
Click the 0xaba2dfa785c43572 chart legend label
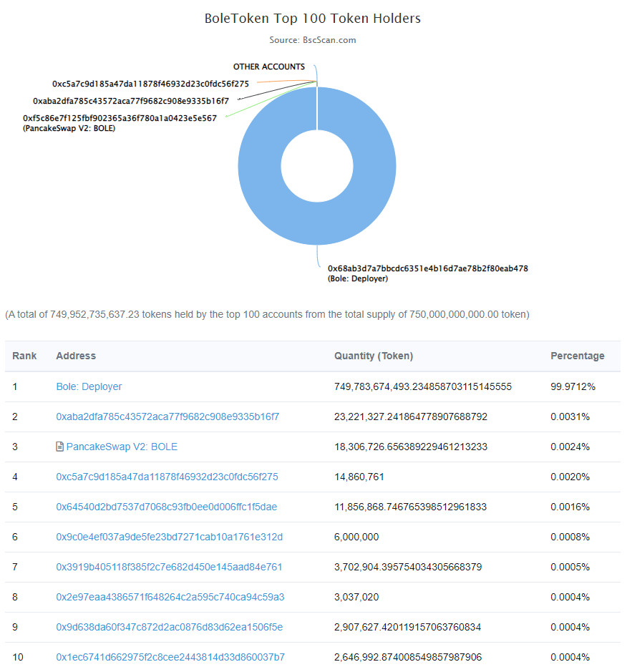coord(131,101)
